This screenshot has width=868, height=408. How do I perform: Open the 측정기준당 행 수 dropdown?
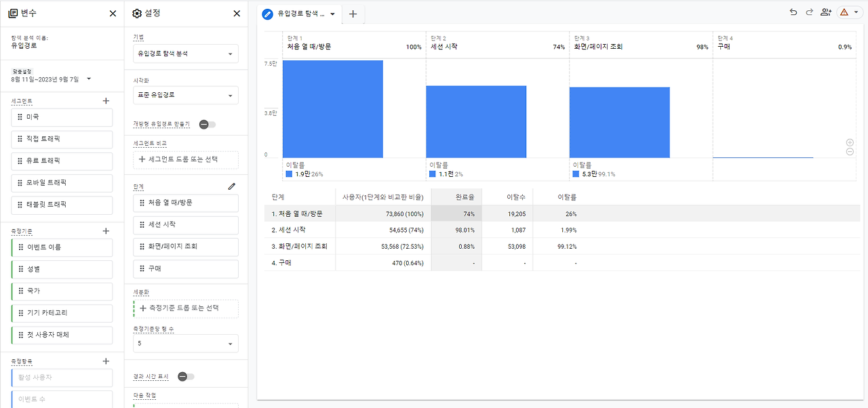186,343
